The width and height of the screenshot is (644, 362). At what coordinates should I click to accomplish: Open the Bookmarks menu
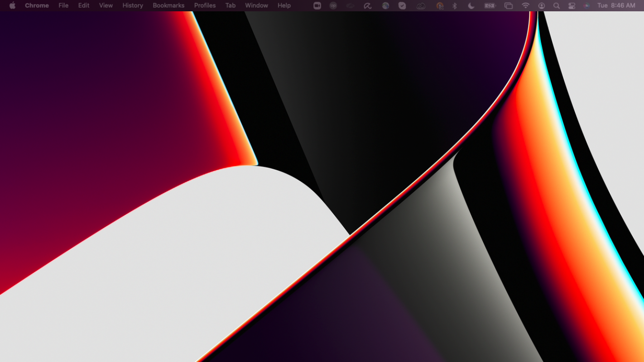tap(168, 5)
